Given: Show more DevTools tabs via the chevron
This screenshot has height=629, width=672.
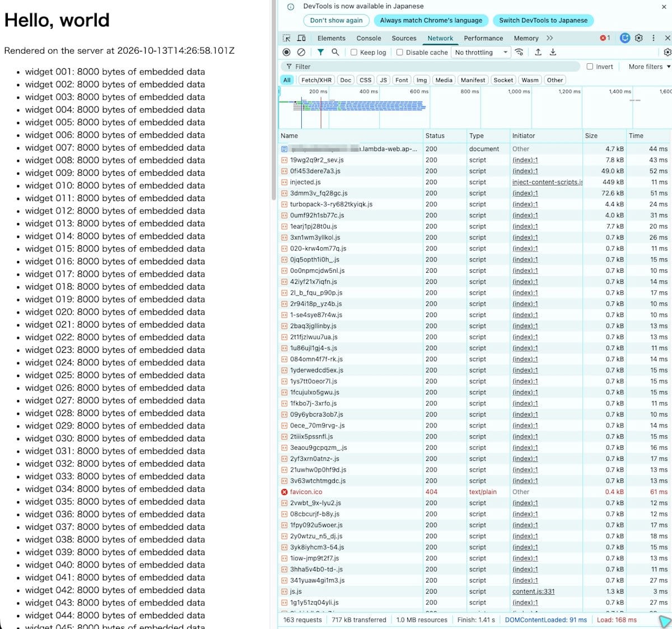Looking at the screenshot, I should 550,38.
